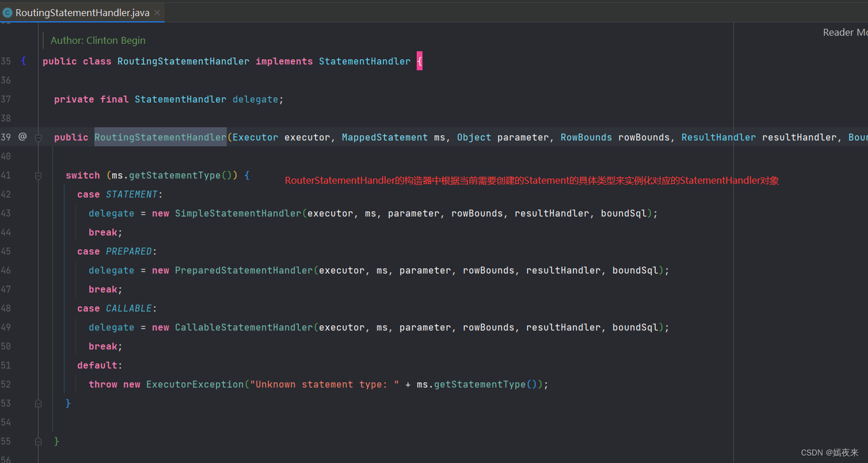
Task: Click the StatementHandler interface name on line 35
Action: pos(365,61)
